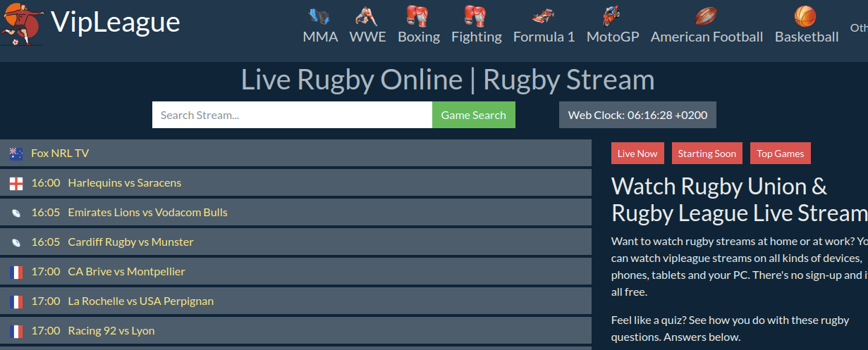Open Harlequins vs Saracens stream
The image size is (868, 350).
click(x=124, y=182)
